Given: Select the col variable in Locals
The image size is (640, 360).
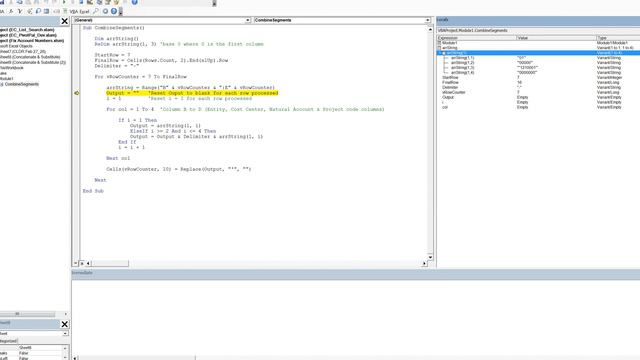Looking at the screenshot, I should pyautogui.click(x=445, y=107).
